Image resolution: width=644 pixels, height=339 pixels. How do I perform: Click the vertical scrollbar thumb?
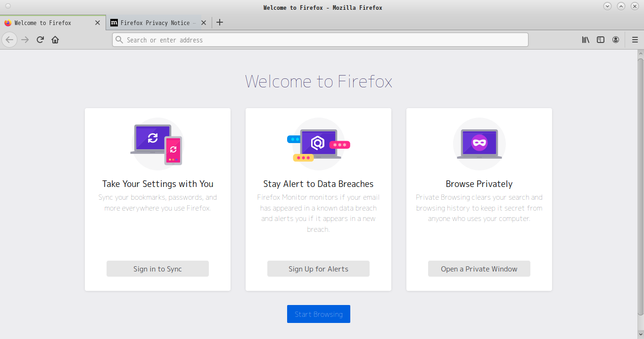[x=640, y=186]
